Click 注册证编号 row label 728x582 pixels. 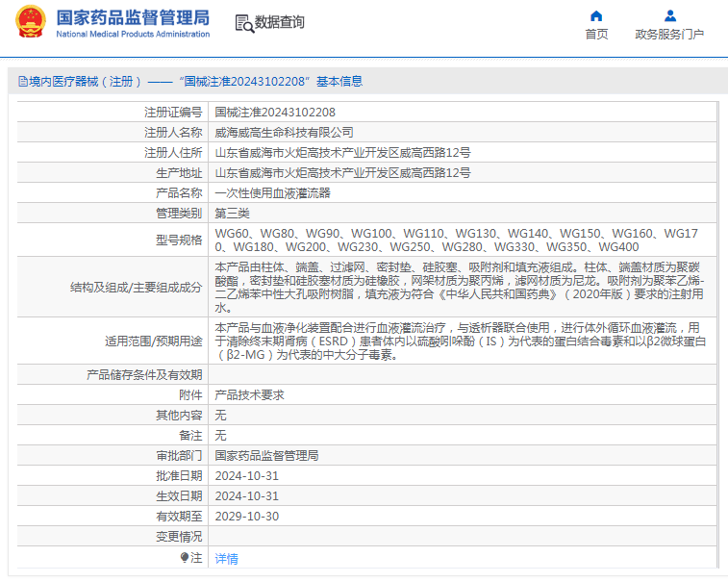click(x=173, y=112)
